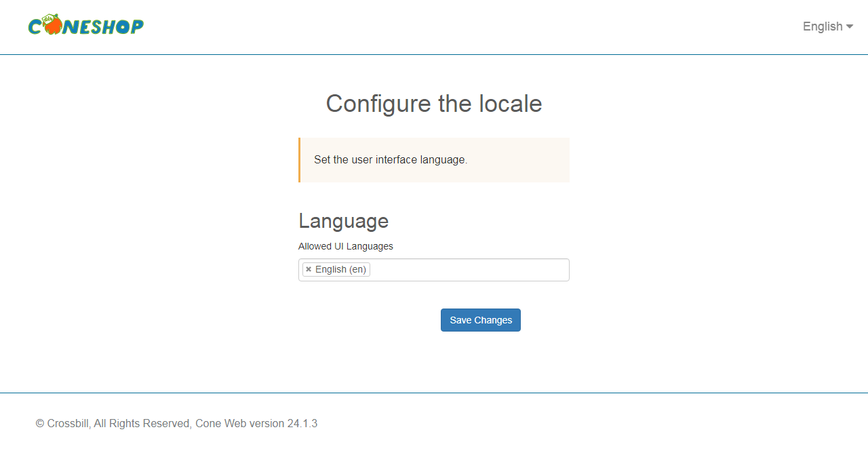This screenshot has height=476, width=868.
Task: Click the Configure the locale heading
Action: [x=434, y=104]
